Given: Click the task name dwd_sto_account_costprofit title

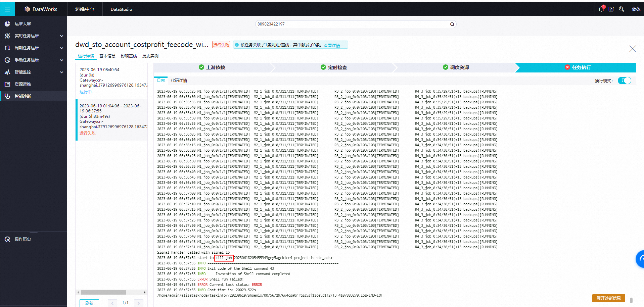Looking at the screenshot, I should [142, 45].
